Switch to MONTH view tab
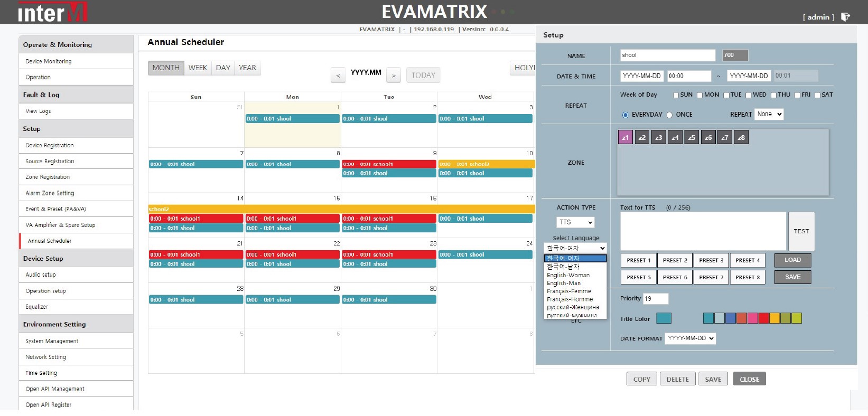This screenshot has width=868, height=416. [166, 68]
